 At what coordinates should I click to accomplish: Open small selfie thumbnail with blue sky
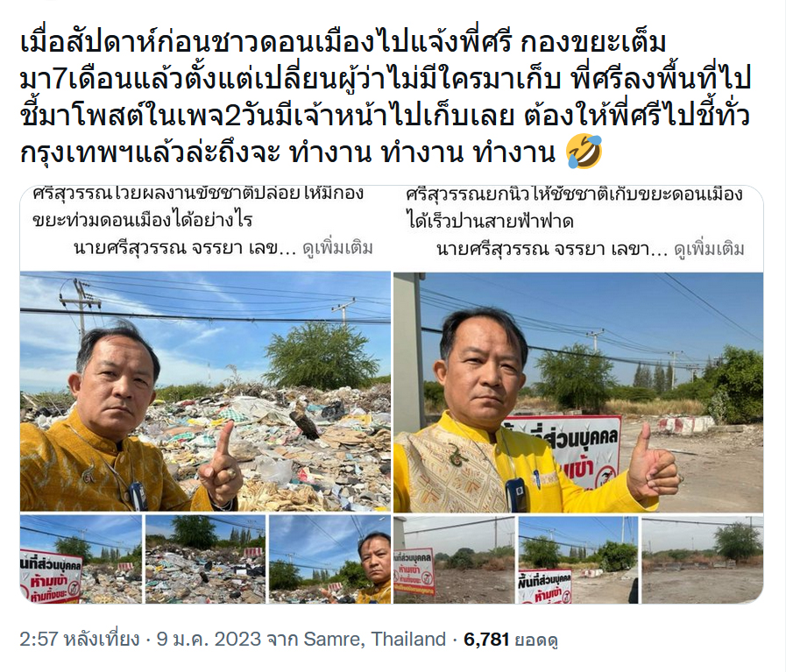329,559
